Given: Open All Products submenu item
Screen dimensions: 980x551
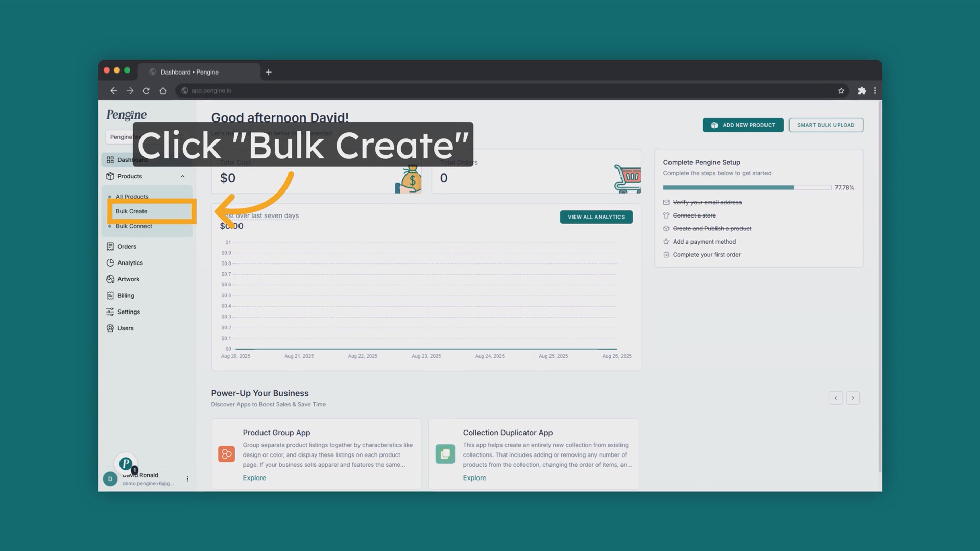Looking at the screenshot, I should 132,197.
